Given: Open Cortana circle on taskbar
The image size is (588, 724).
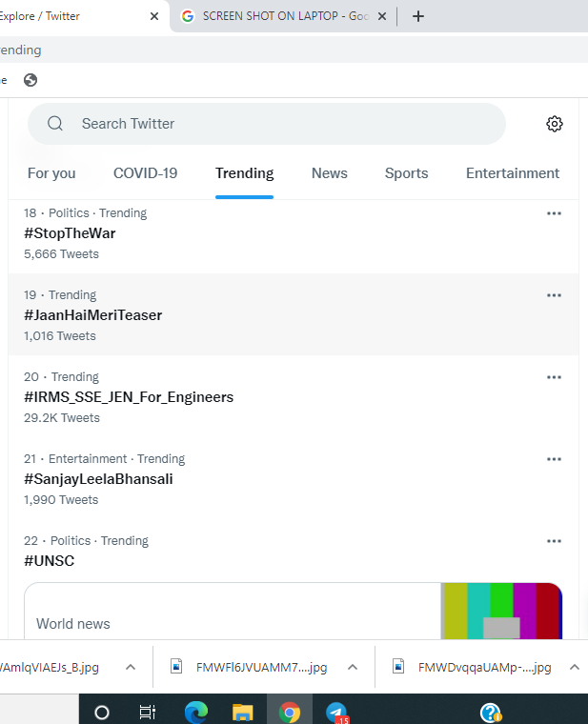Looking at the screenshot, I should pos(102,713).
